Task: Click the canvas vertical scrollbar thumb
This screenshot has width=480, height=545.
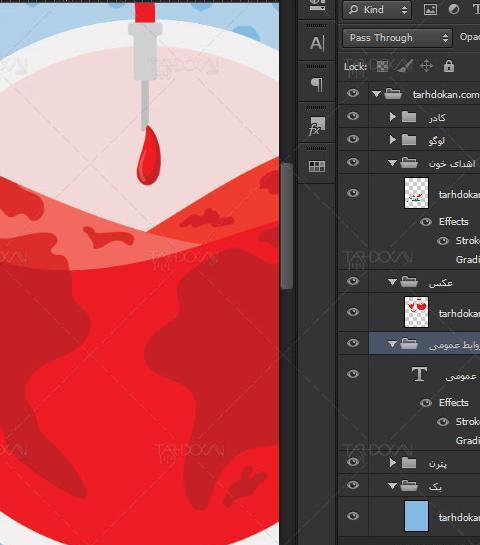Action: pyautogui.click(x=286, y=226)
